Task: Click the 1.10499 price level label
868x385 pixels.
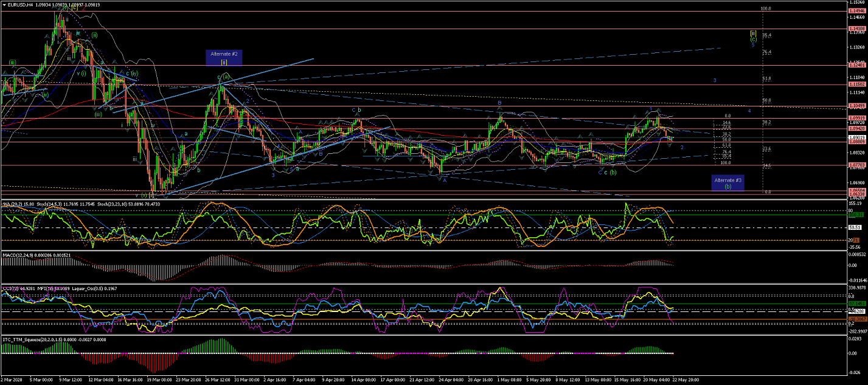Action: (x=858, y=106)
